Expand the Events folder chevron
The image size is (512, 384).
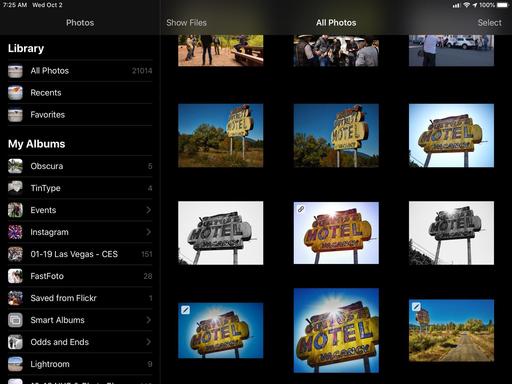pos(149,210)
